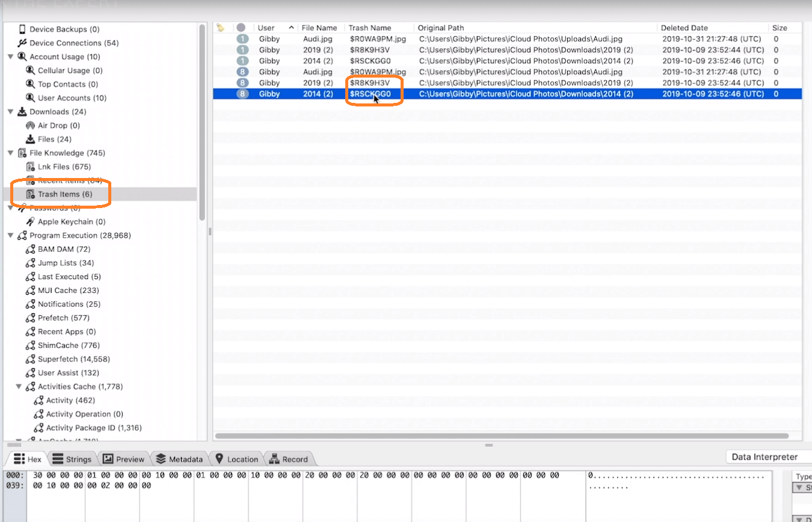The image size is (812, 522).
Task: Open the Device Connections artifact icon
Action: (23, 42)
